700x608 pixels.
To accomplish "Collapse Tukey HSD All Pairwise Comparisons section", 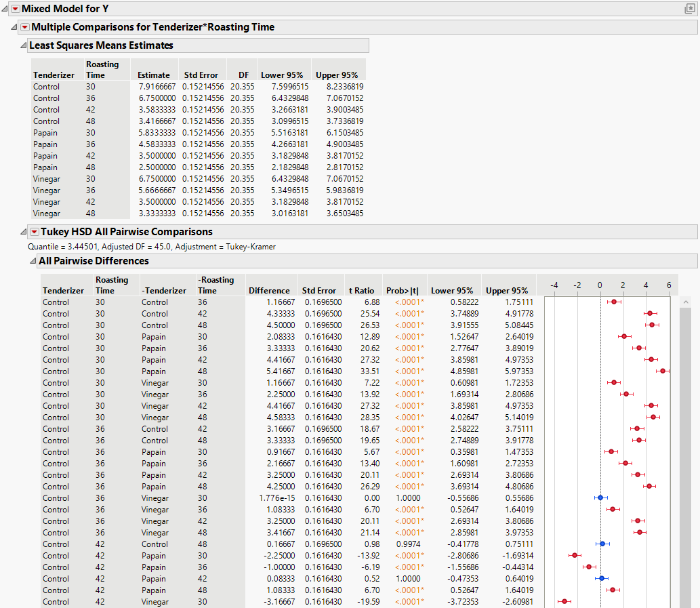I will (24, 232).
